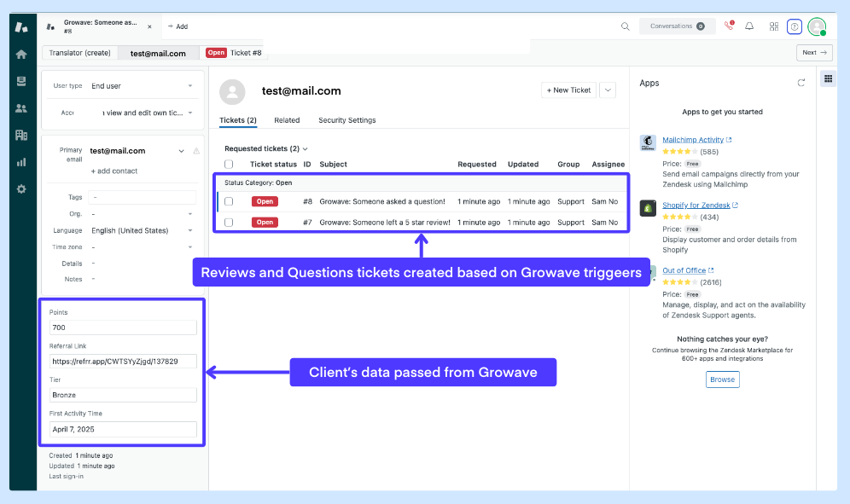Screen dimensions: 850x504
Task: Select the Translator (create) breadcrumb tab
Action: pos(79,53)
